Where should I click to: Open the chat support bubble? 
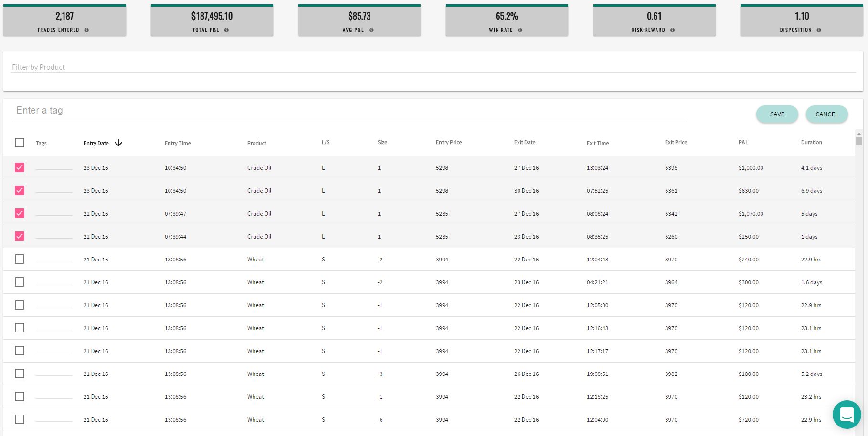click(x=847, y=415)
